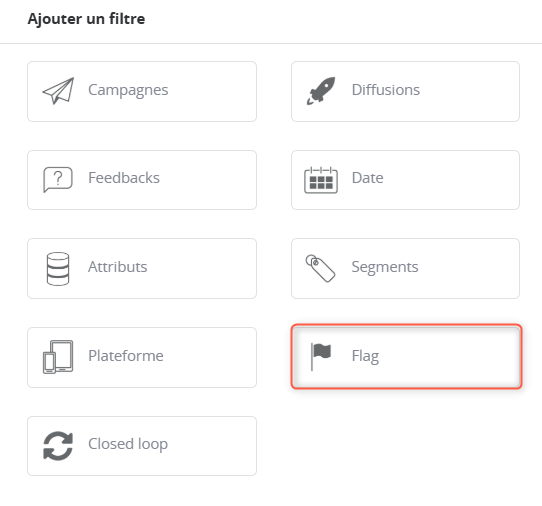Click the refresh arrows Closed loop icon

pyautogui.click(x=58, y=446)
